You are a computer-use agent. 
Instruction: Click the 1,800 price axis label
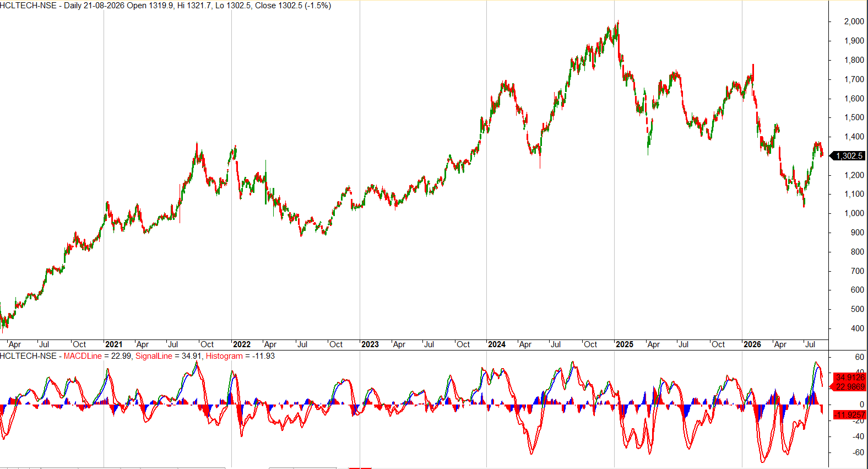point(854,60)
